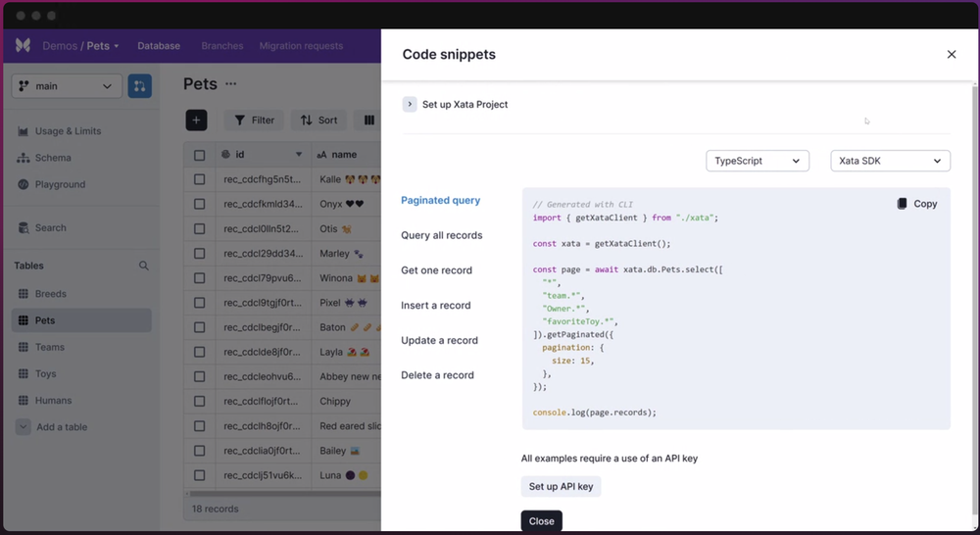Select the checkbox for Pixel row

point(199,303)
